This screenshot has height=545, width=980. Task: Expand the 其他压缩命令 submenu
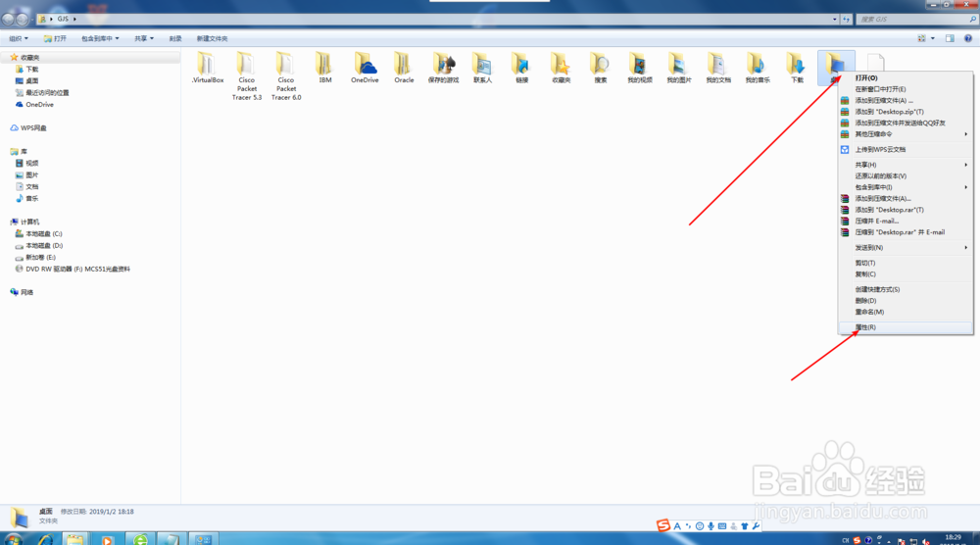pyautogui.click(x=906, y=134)
